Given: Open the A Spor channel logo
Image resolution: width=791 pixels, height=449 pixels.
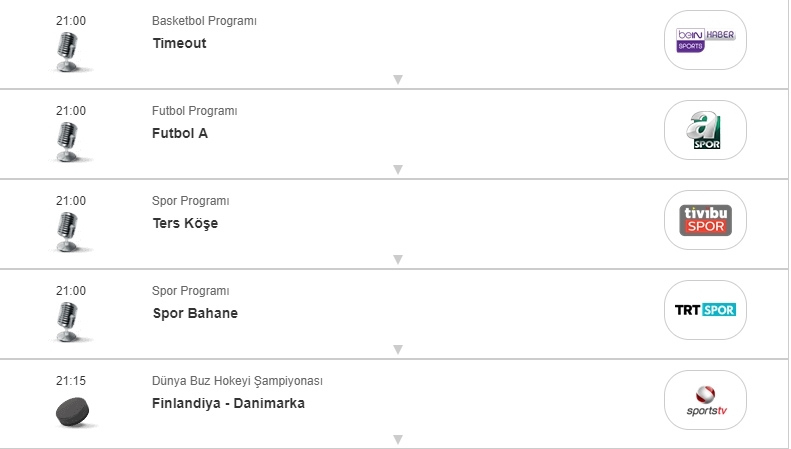Looking at the screenshot, I should pos(705,130).
